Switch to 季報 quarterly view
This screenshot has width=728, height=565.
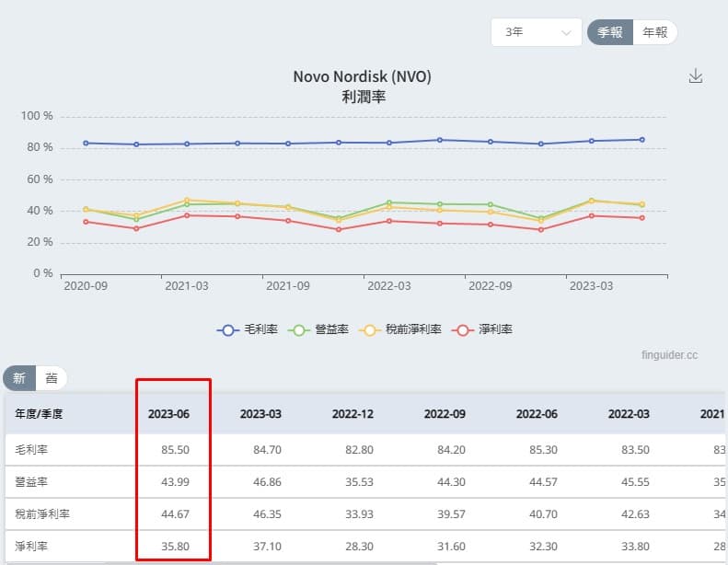click(x=609, y=32)
